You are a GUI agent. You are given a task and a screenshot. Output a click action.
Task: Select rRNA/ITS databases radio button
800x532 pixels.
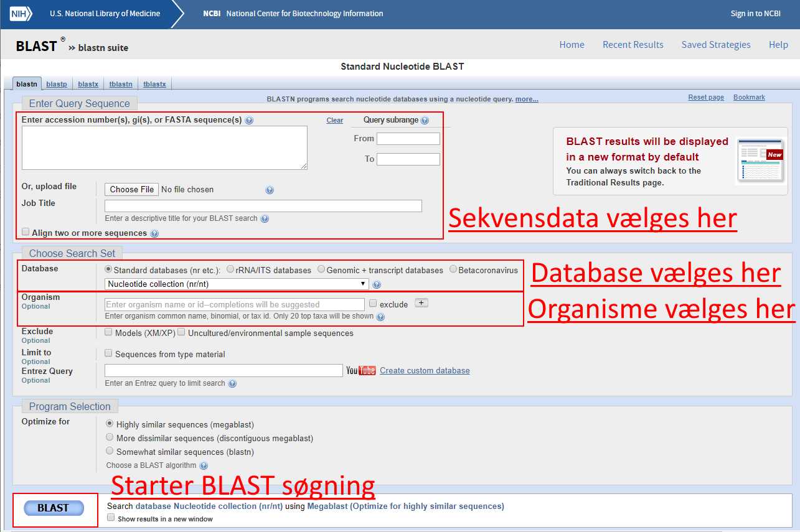pos(230,269)
